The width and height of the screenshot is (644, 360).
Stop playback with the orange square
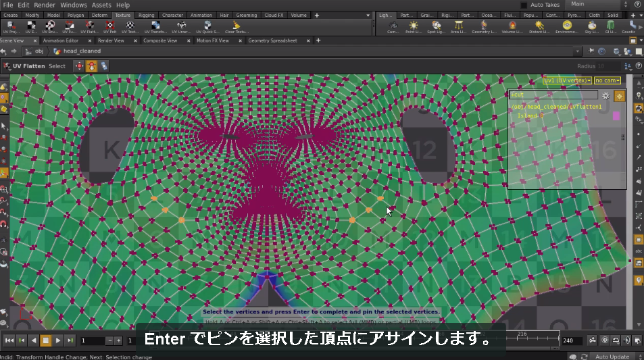pyautogui.click(x=45, y=340)
